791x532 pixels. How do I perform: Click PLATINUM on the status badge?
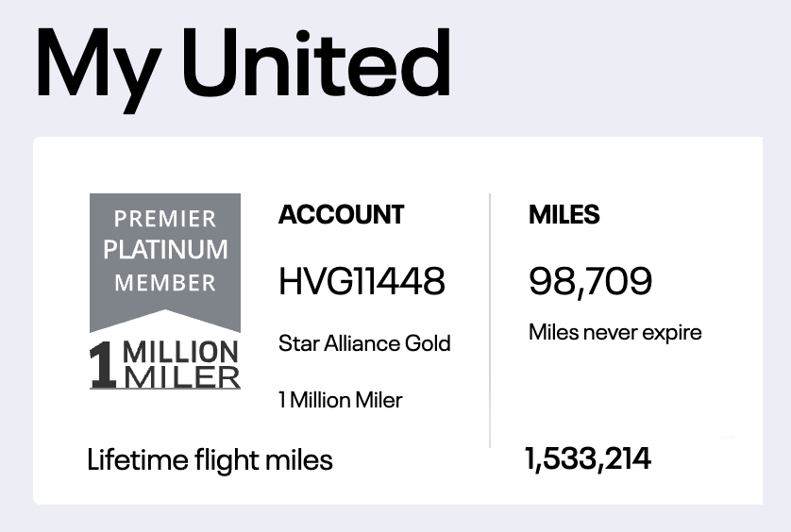tap(165, 250)
